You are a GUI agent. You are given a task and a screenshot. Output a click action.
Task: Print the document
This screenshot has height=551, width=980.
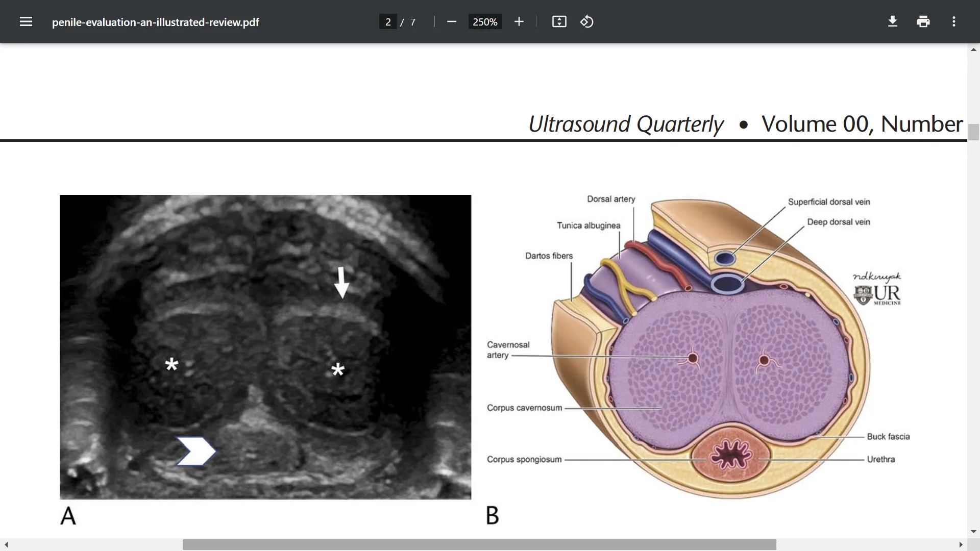pyautogui.click(x=923, y=21)
